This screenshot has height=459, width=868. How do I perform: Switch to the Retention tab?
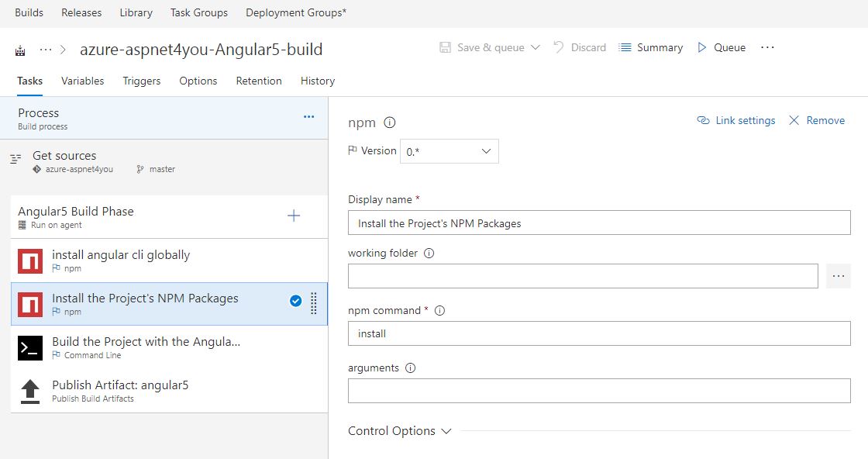(259, 81)
